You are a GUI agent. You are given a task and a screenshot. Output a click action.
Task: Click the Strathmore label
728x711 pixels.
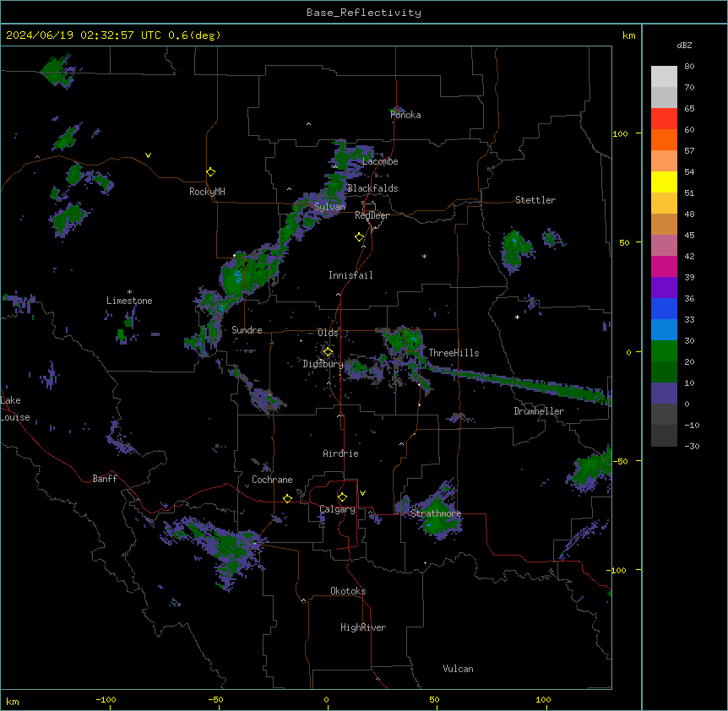click(x=436, y=513)
